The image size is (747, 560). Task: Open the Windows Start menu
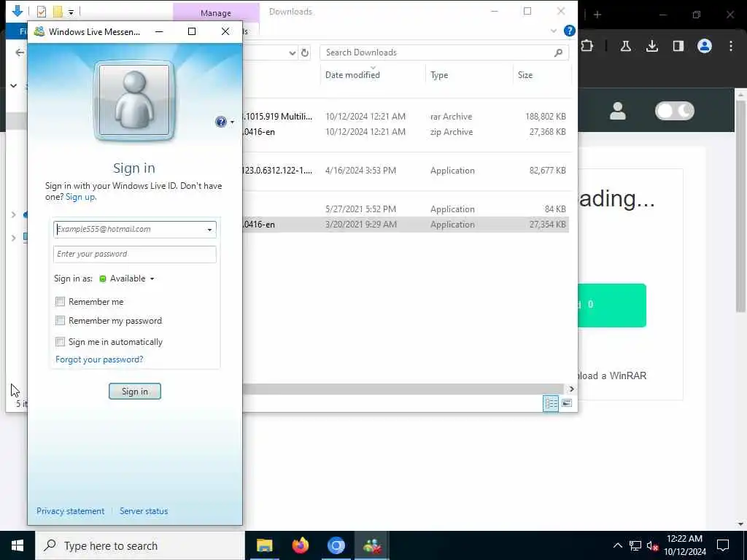point(18,545)
